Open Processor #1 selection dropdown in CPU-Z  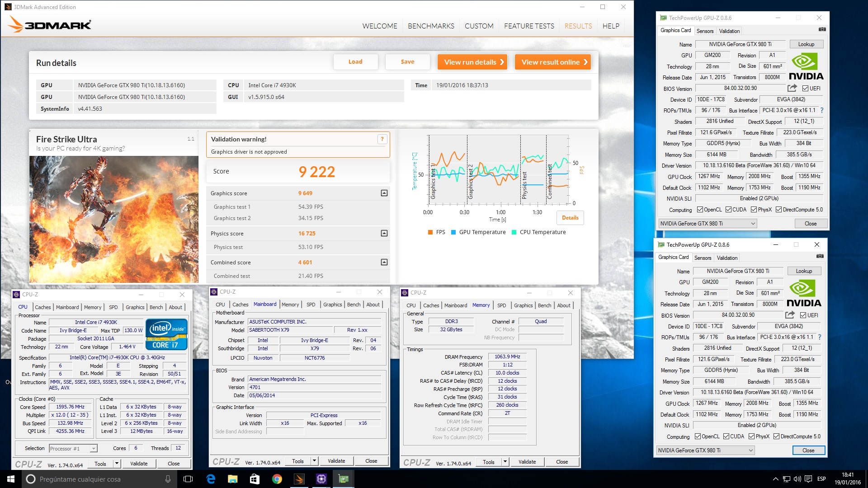(73, 449)
